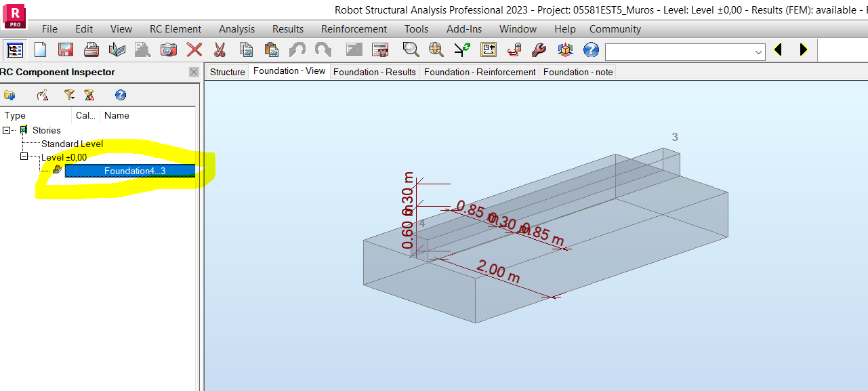Open a component via the folder icon in Inspector
Image resolution: width=868 pixels, height=391 pixels.
point(9,95)
